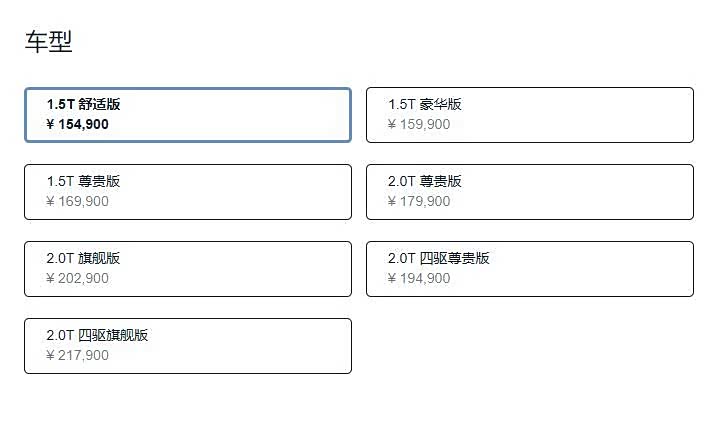The width and height of the screenshot is (727, 435).
Task: Click the 车型 section heading
Action: (x=48, y=42)
